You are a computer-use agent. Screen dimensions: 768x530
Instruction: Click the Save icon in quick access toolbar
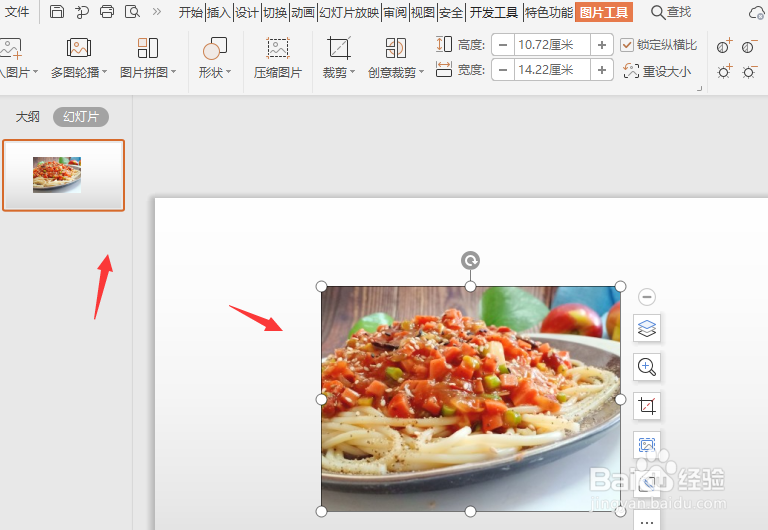click(57, 11)
